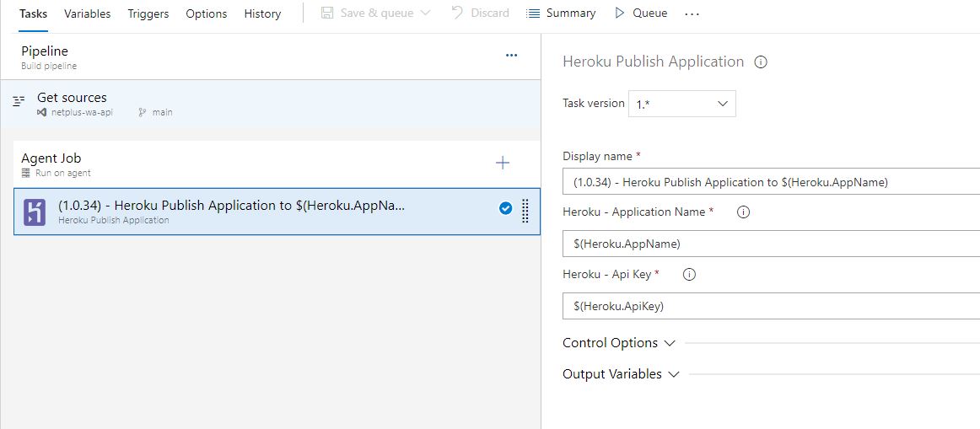Show Heroku Application Name info tooltip
Screen dimensions: 980x429
tap(743, 212)
